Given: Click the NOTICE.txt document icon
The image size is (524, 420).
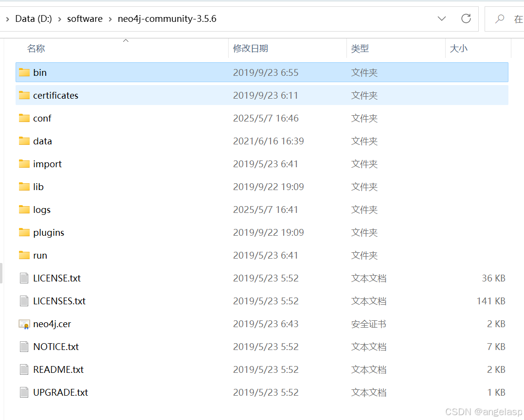Looking at the screenshot, I should 24,347.
